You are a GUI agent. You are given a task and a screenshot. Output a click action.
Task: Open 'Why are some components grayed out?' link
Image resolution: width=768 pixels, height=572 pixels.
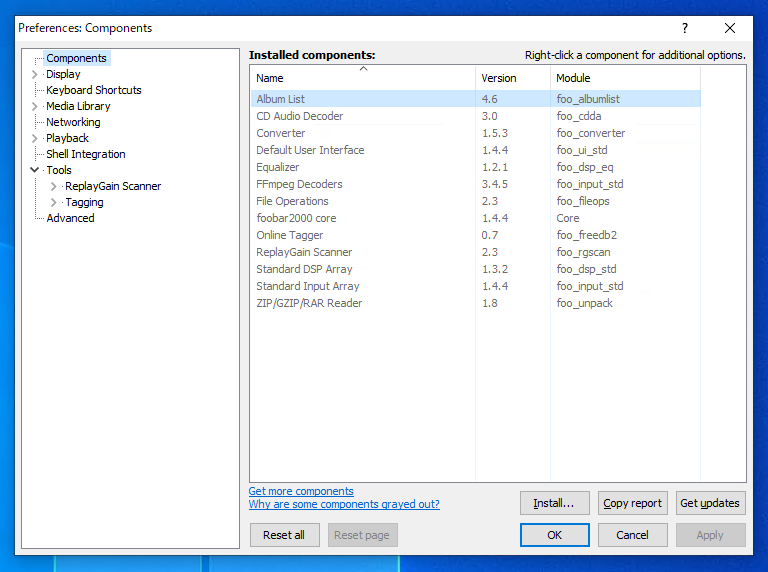(x=344, y=504)
